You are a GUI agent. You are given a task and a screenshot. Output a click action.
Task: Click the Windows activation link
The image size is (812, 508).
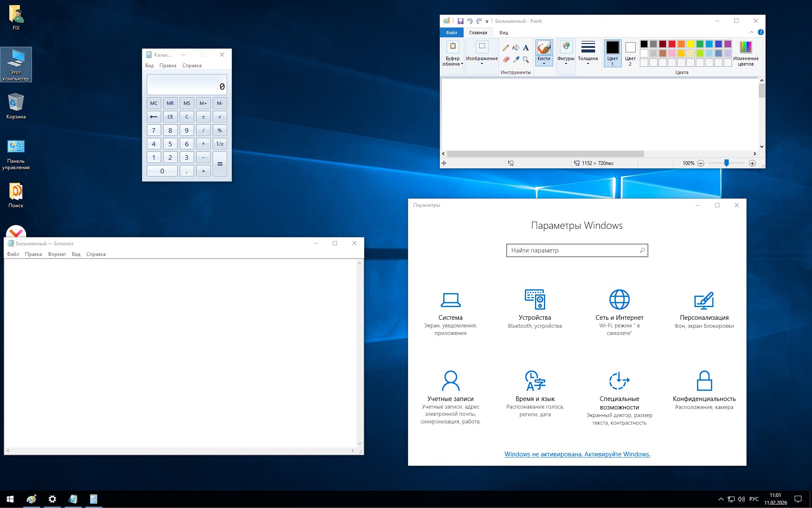click(577, 454)
